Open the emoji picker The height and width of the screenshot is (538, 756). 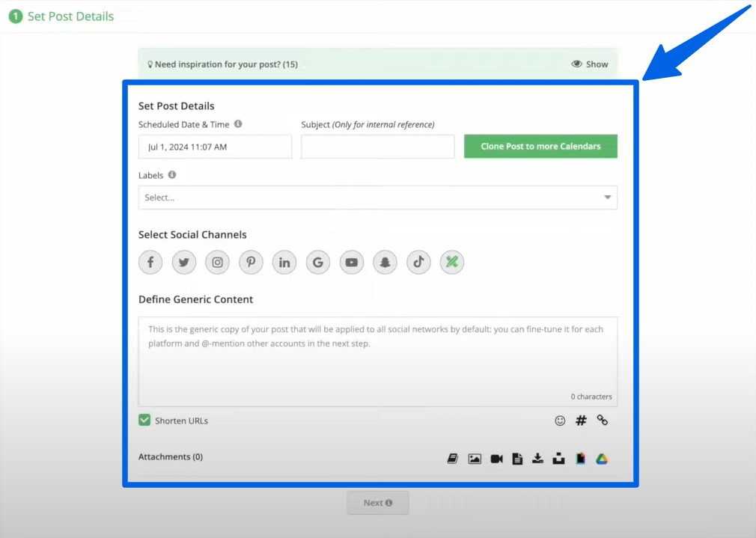pyautogui.click(x=560, y=421)
